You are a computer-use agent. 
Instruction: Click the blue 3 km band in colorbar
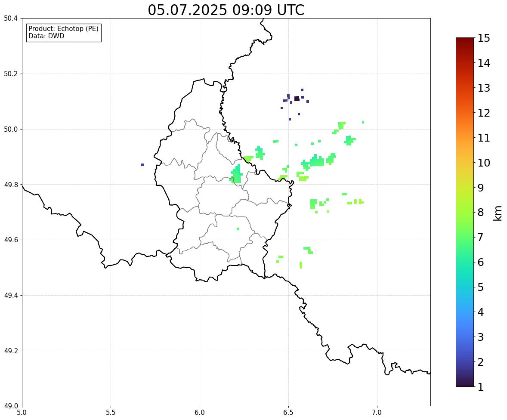click(x=465, y=337)
